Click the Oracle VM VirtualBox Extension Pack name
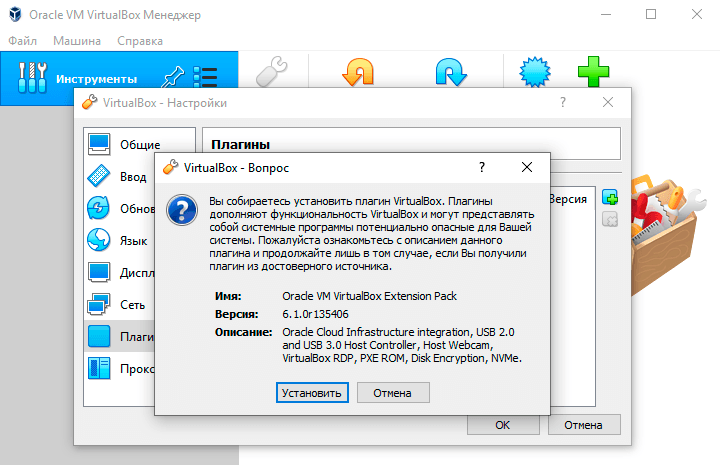This screenshot has height=465, width=720. pyautogui.click(x=369, y=296)
